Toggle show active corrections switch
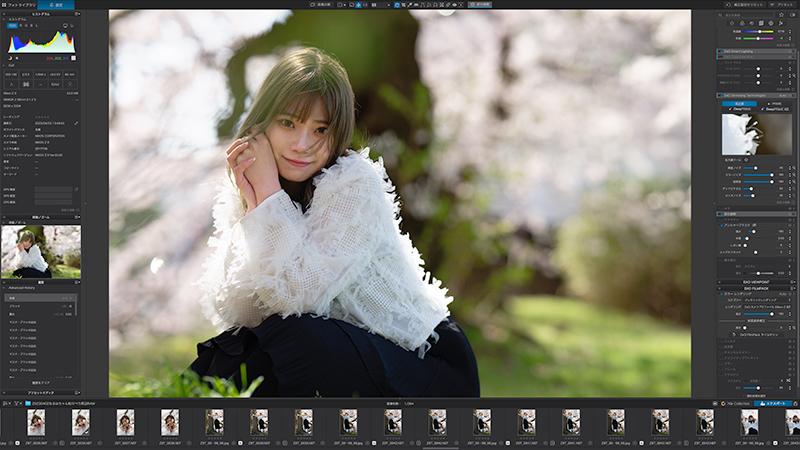The height and width of the screenshot is (450, 800). 792,15
